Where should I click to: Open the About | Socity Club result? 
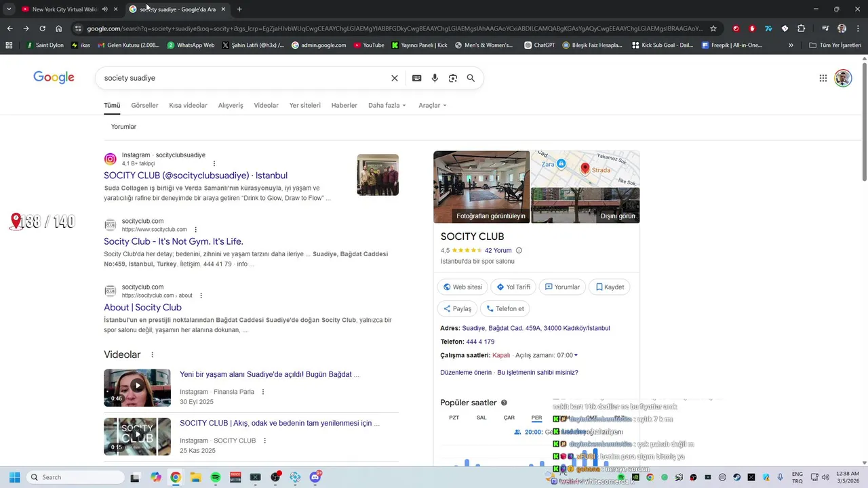(142, 308)
